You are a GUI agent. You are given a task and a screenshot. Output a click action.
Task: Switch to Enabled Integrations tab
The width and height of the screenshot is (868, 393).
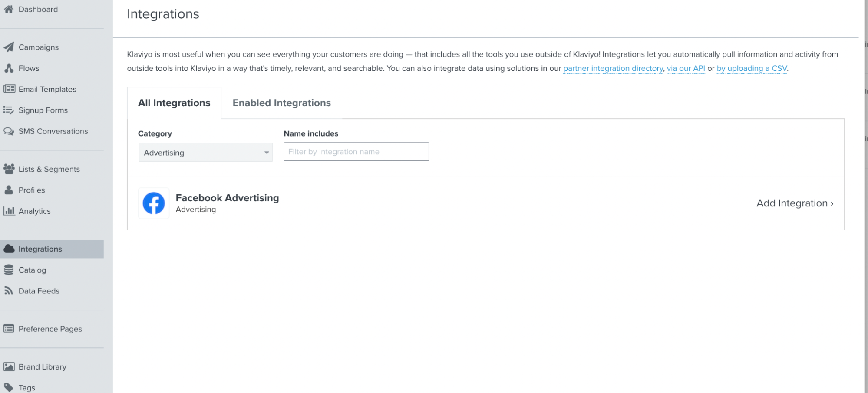pyautogui.click(x=281, y=103)
